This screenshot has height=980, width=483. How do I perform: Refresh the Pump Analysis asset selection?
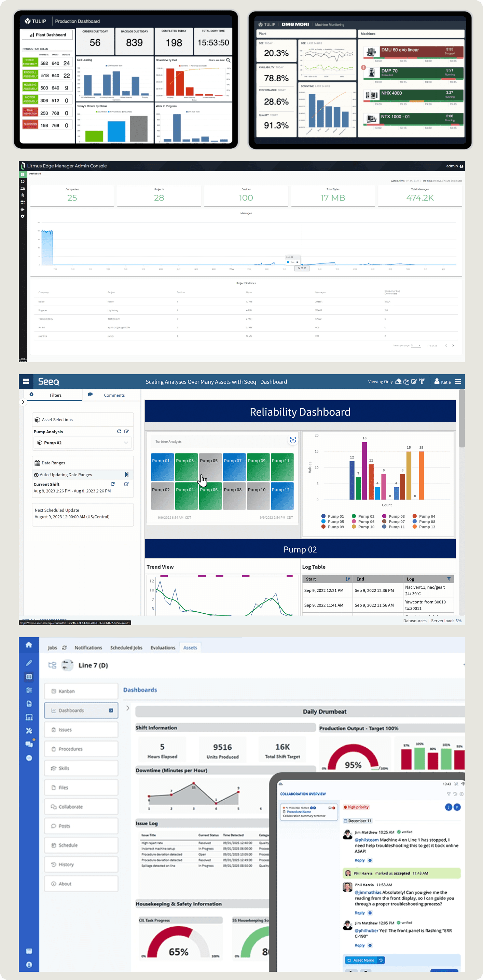(x=119, y=432)
